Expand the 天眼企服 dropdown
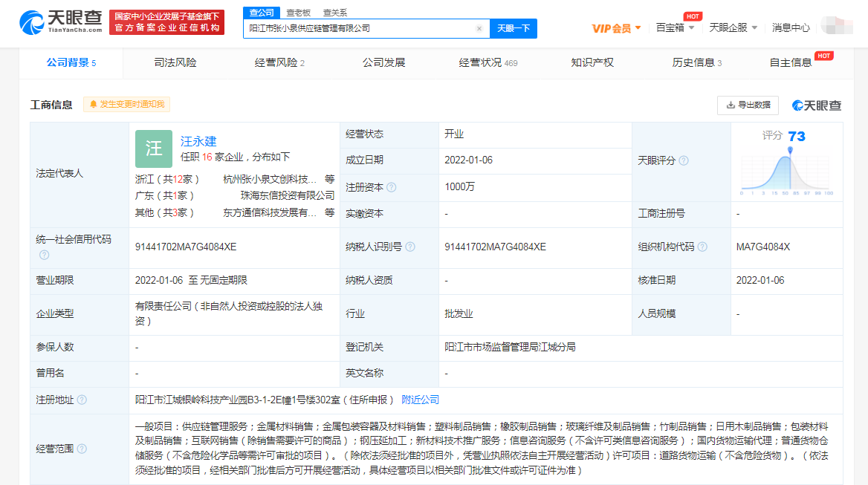Image resolution: width=868 pixels, height=485 pixels. click(x=733, y=27)
